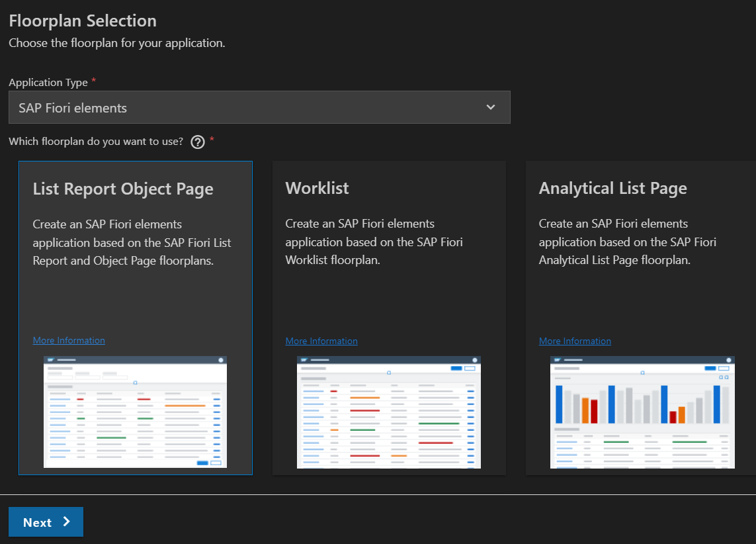Click the 'Application Type' label
Viewport: 756px width, 544px height.
click(48, 83)
